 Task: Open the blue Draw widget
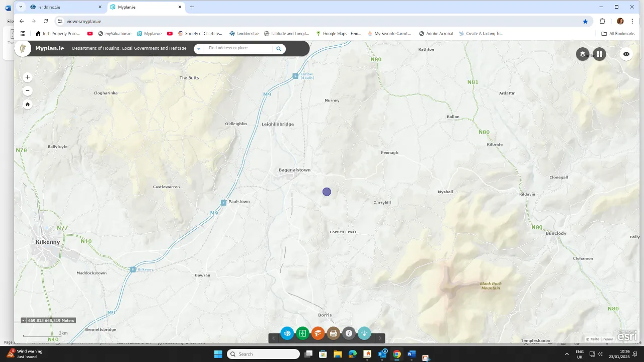tap(287, 333)
